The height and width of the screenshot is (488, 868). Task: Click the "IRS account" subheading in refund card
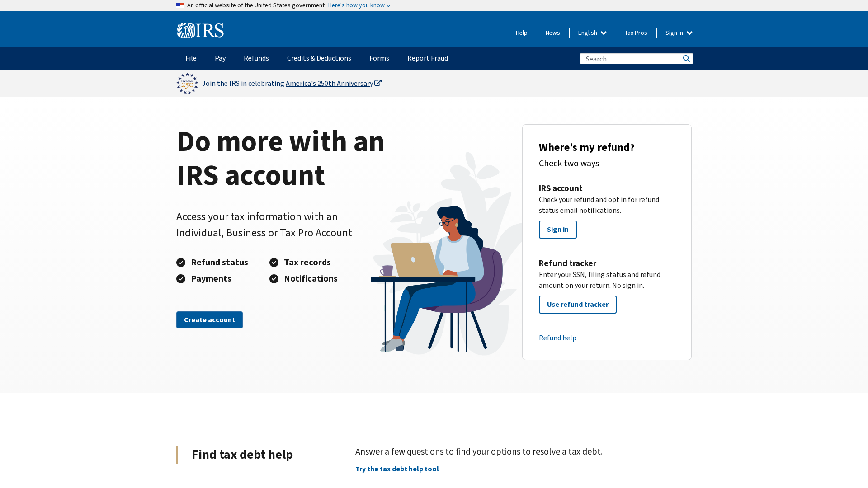click(x=561, y=188)
